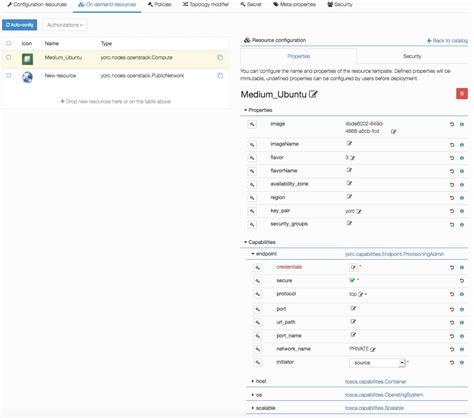
Task: Collapse the endpoint capability section
Action: 264,254
